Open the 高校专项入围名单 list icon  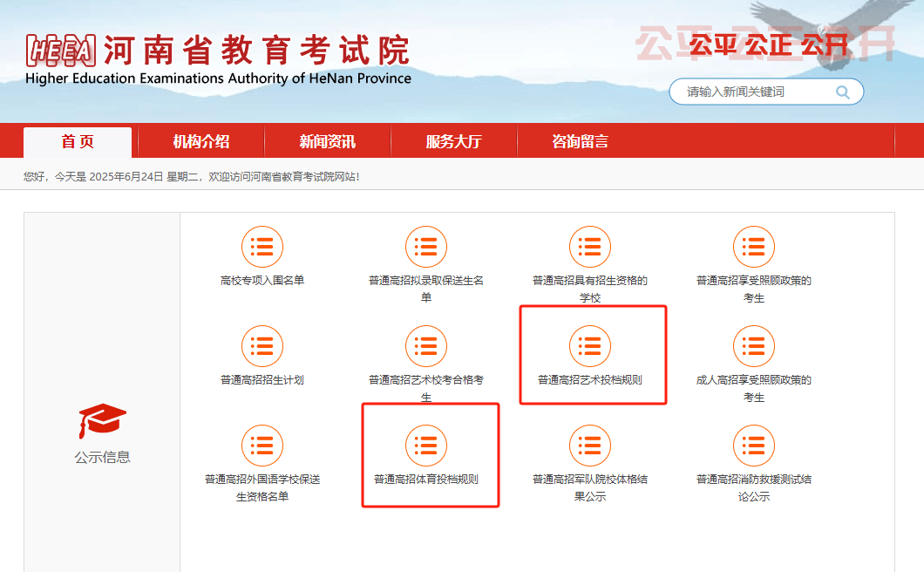(x=262, y=247)
